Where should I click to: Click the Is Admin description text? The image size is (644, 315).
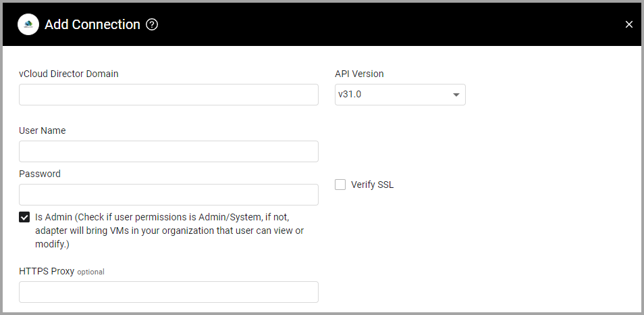tap(169, 231)
